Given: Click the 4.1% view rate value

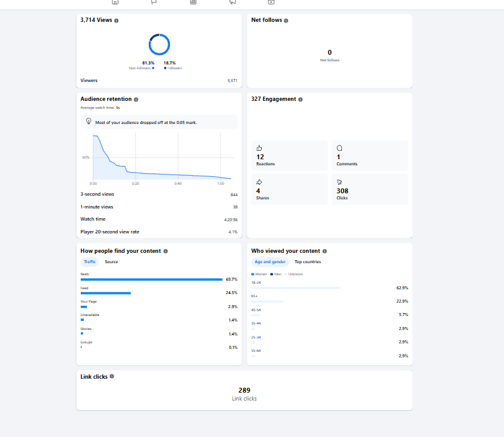Looking at the screenshot, I should coord(233,232).
